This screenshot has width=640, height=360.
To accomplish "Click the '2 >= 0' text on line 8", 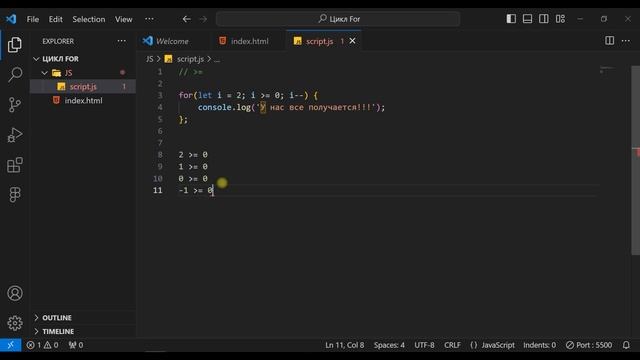I will 193,155.
